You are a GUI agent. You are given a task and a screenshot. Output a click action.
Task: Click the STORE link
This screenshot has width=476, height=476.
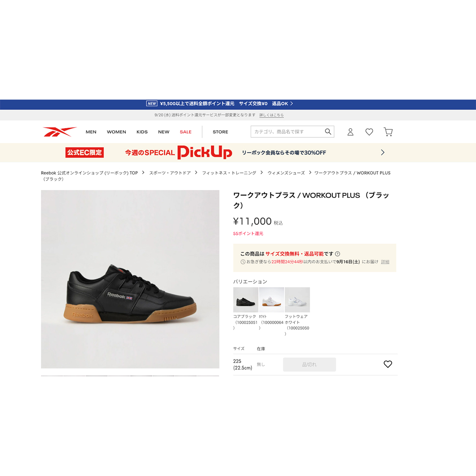coord(220,132)
